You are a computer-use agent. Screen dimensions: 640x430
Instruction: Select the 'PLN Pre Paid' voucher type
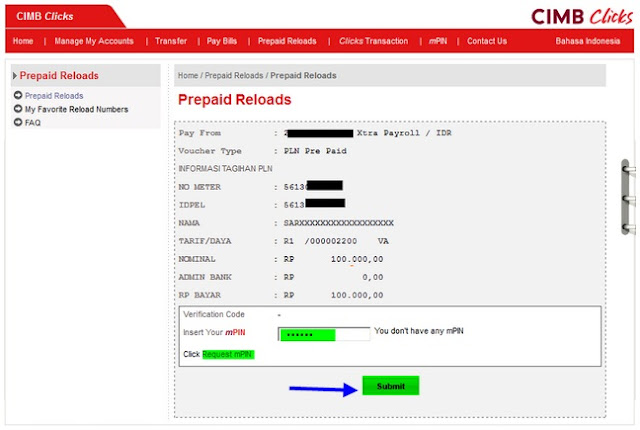pyautogui.click(x=315, y=151)
